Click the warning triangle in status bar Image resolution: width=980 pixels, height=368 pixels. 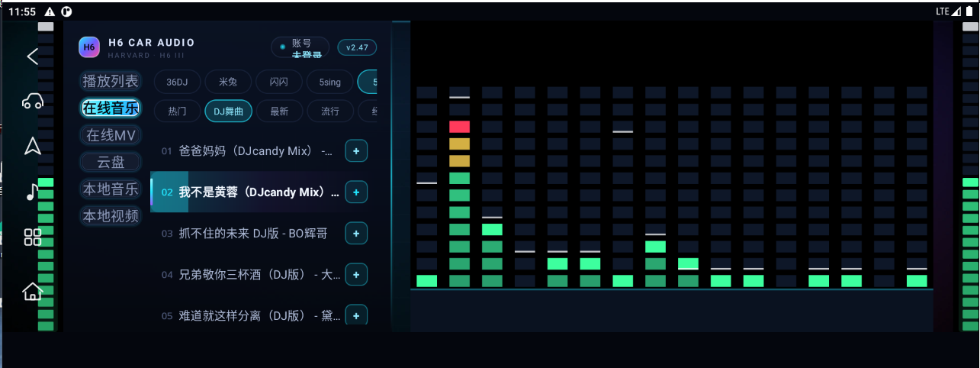(x=50, y=11)
